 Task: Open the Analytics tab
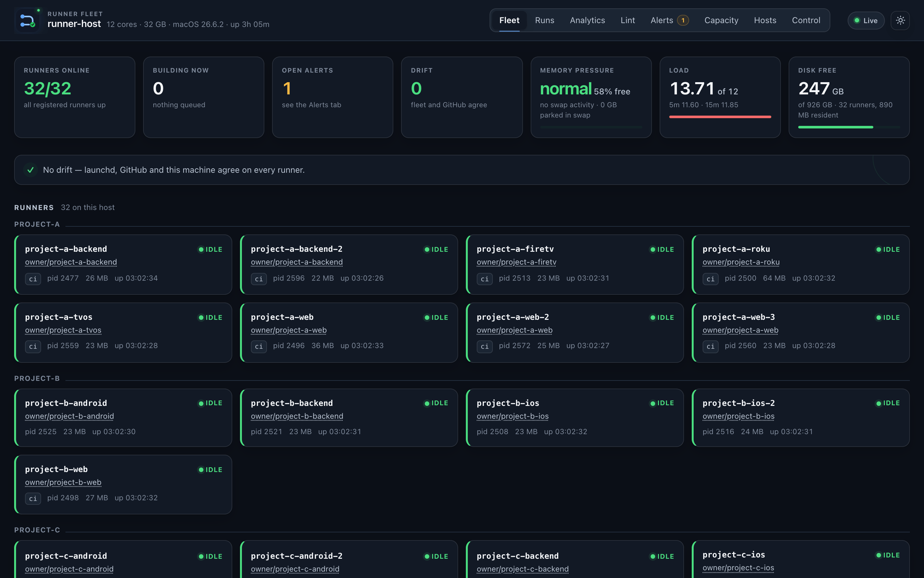587,20
